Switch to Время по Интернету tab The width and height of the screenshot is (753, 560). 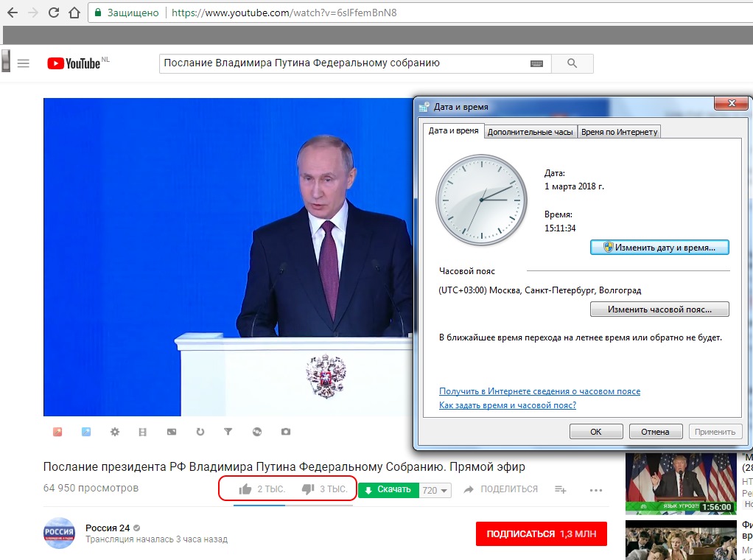pyautogui.click(x=619, y=132)
